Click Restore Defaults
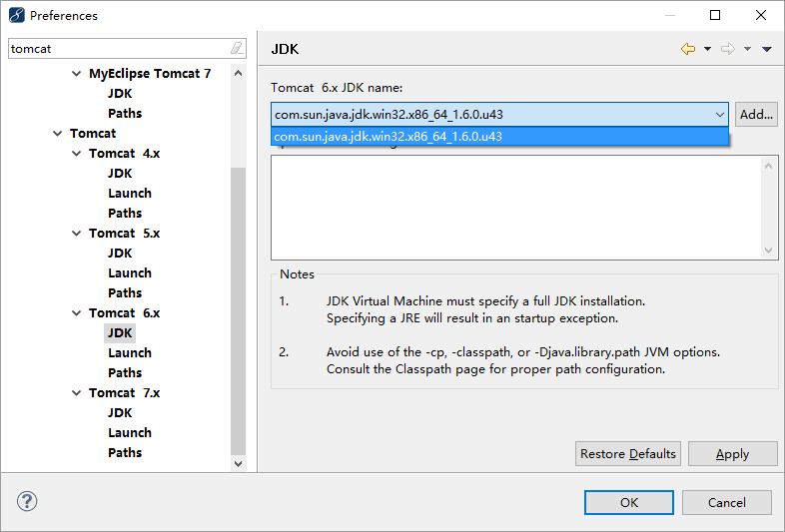 point(628,454)
